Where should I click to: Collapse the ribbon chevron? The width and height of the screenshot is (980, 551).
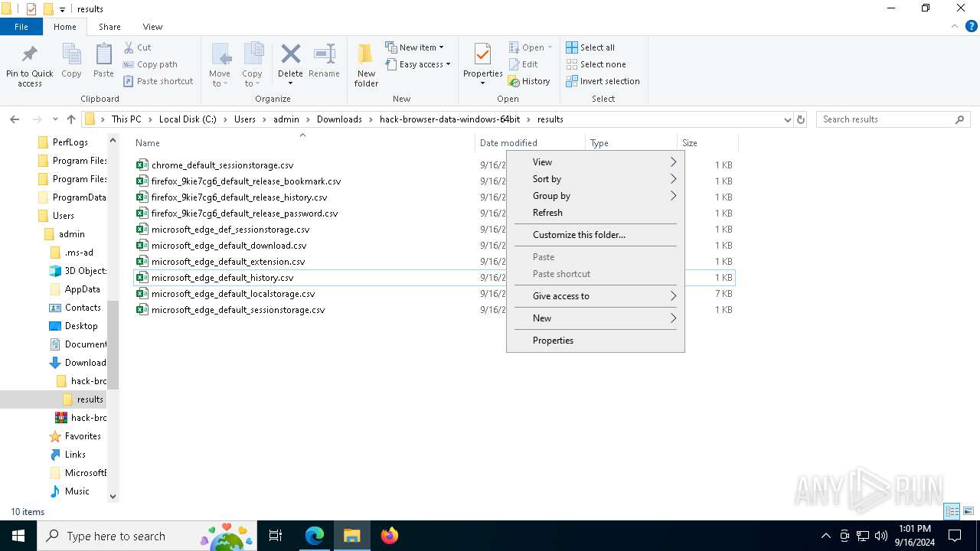[954, 27]
